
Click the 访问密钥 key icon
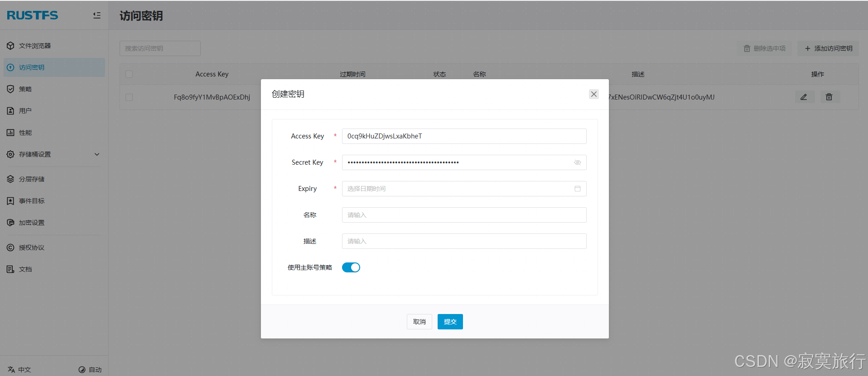coord(10,67)
